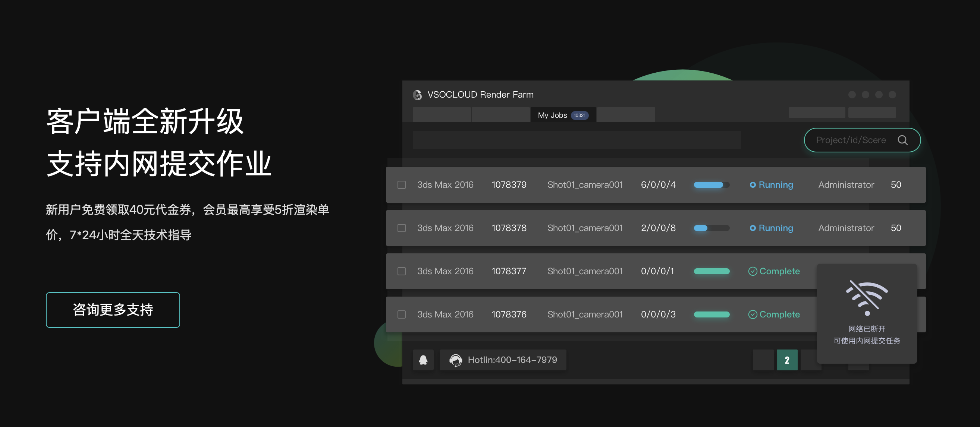Select page 2 in the pagination bar
The image size is (980, 427).
coord(787,360)
